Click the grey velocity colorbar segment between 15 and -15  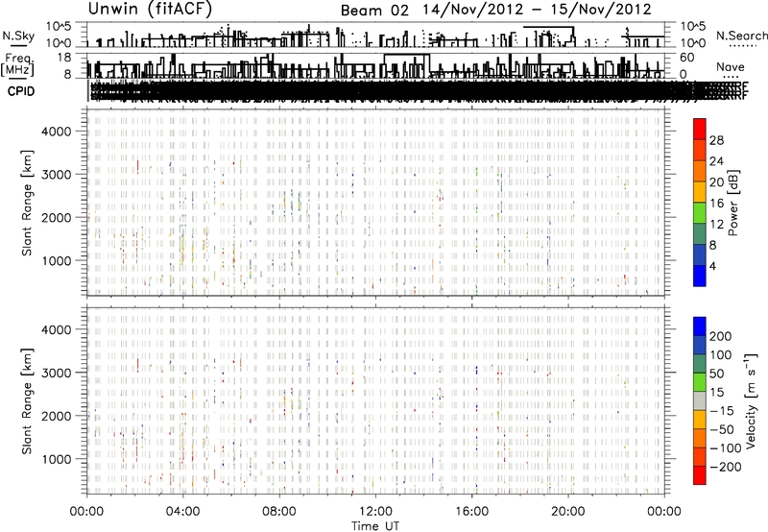(x=700, y=400)
